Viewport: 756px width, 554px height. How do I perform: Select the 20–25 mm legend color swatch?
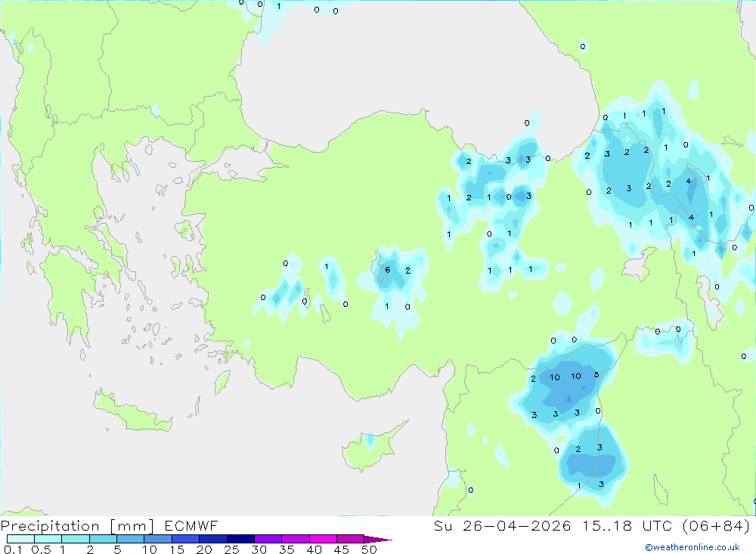[213, 539]
